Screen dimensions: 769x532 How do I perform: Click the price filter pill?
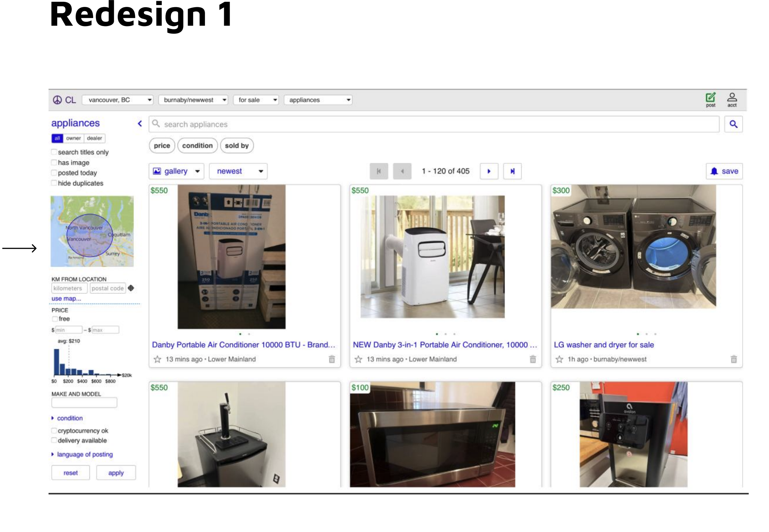[x=162, y=145]
